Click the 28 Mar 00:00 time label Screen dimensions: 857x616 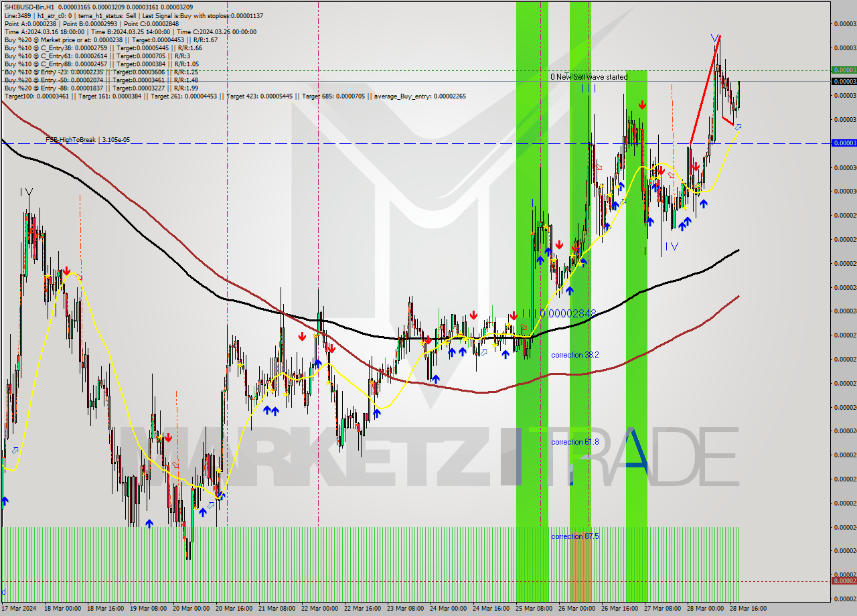[x=706, y=609]
